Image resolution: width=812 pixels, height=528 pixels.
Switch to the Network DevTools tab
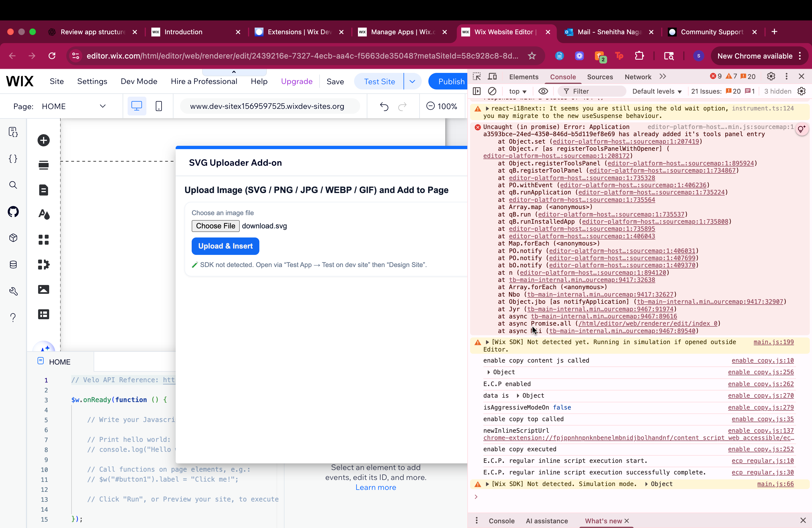pyautogui.click(x=638, y=77)
